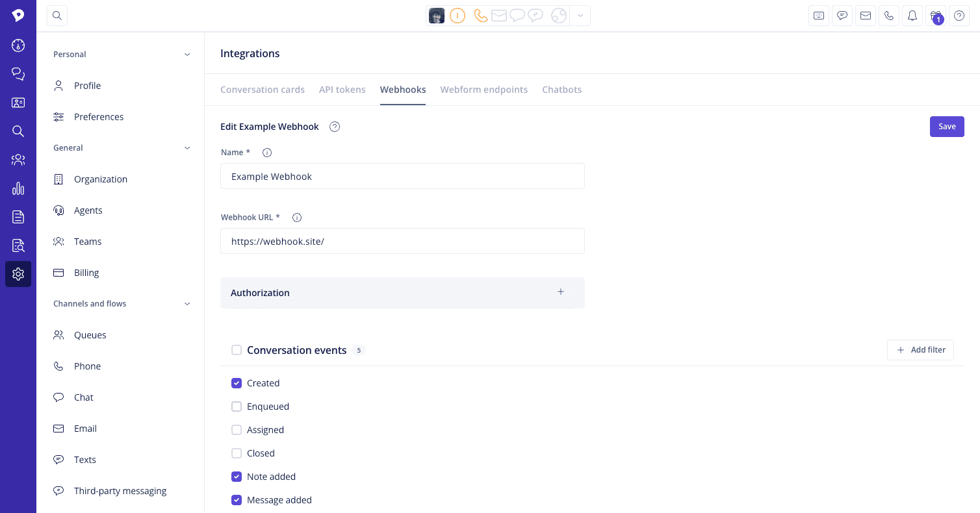Screen dimensions: 980x513
Task: Click the Add filter button
Action: click(x=920, y=350)
